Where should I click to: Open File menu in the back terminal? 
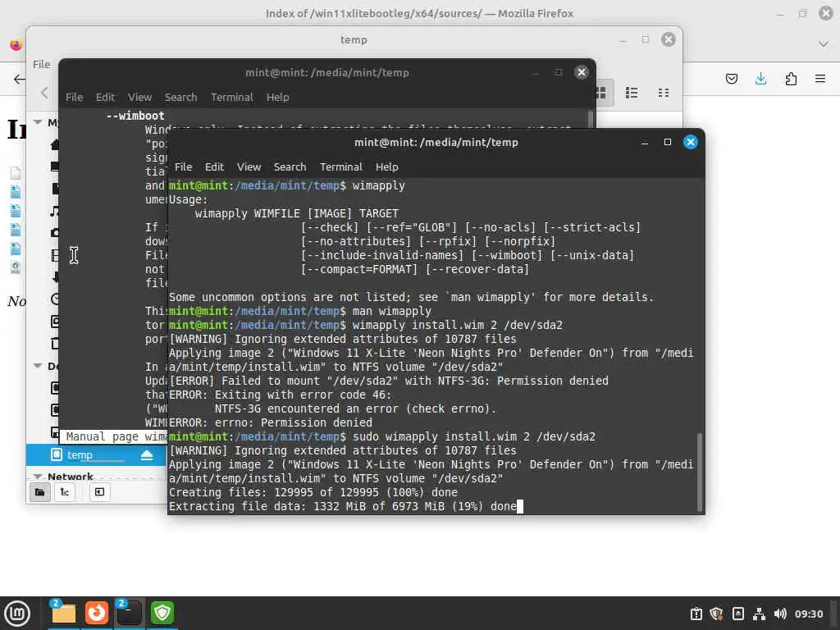[x=74, y=97]
